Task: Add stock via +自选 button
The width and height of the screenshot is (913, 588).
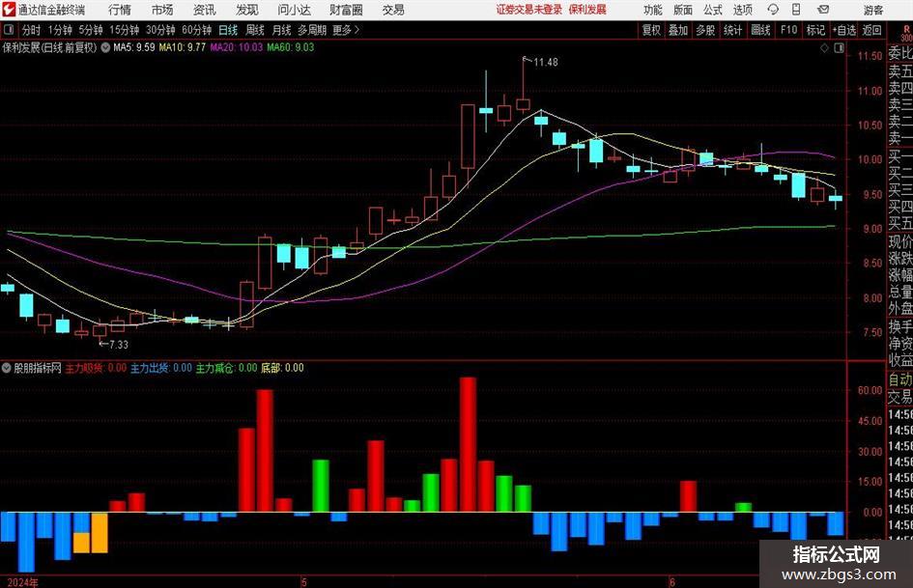Action: pos(843,30)
